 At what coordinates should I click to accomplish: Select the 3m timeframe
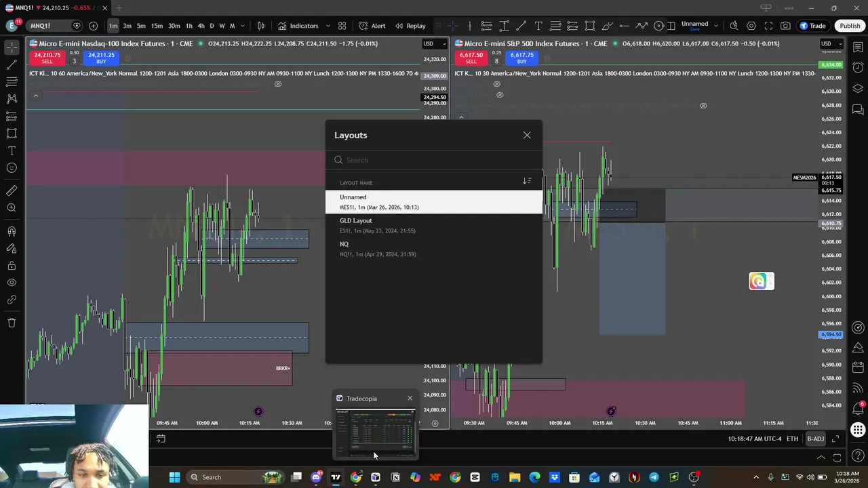(127, 26)
